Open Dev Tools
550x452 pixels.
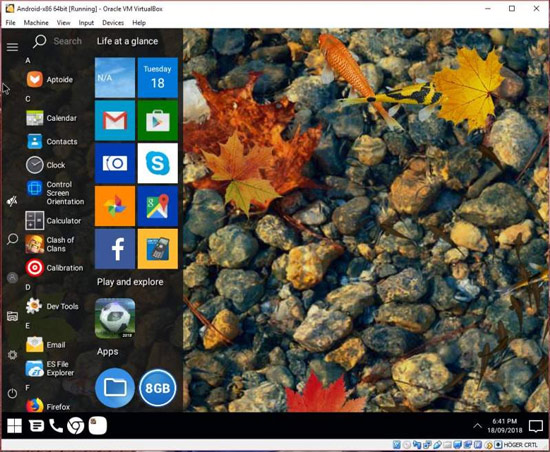click(52, 306)
